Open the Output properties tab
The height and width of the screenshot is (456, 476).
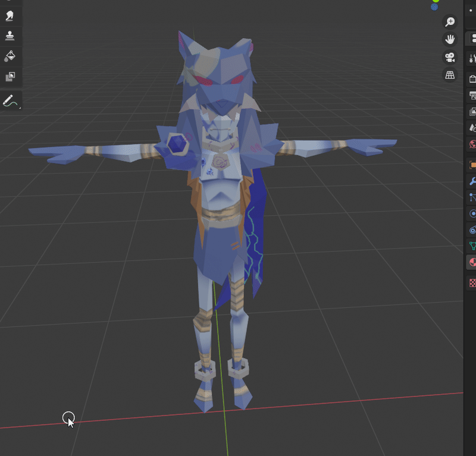(472, 96)
